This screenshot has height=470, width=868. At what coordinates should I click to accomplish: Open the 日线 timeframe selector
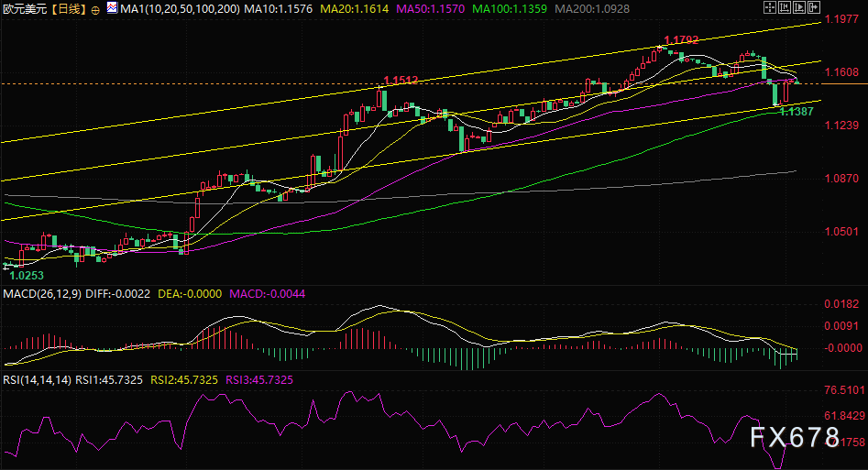tap(68, 9)
